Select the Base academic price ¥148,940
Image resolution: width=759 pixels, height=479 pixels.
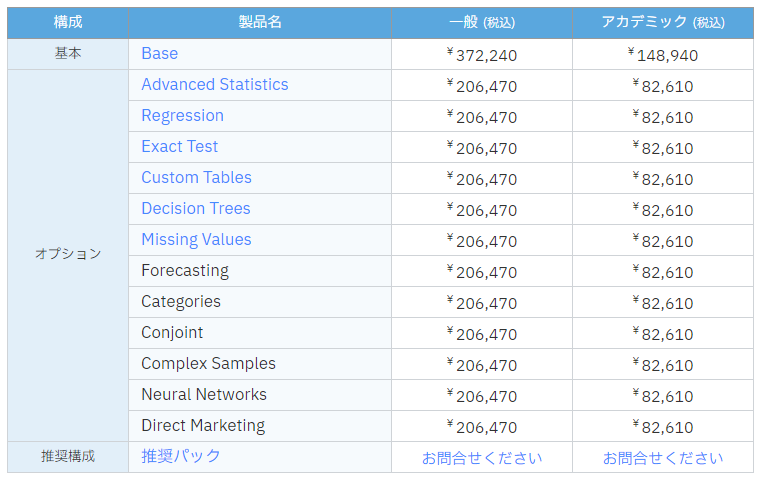pyautogui.click(x=663, y=55)
